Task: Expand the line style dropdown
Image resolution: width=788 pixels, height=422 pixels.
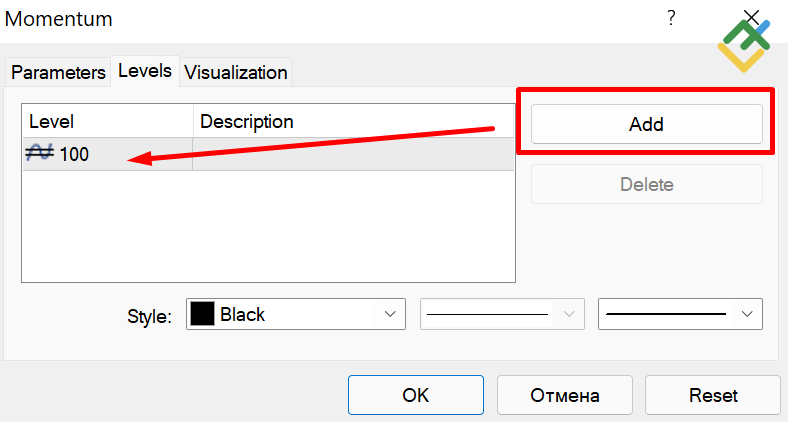Action: coord(569,314)
